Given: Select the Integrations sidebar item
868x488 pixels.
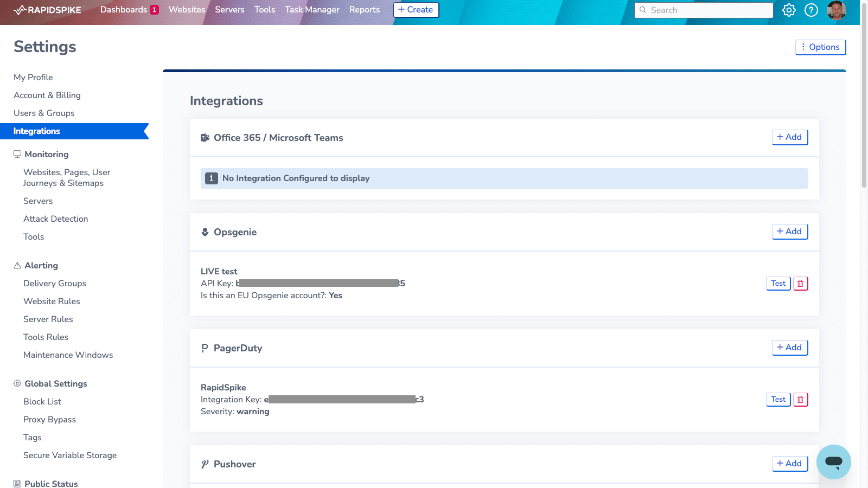Looking at the screenshot, I should click(74, 131).
